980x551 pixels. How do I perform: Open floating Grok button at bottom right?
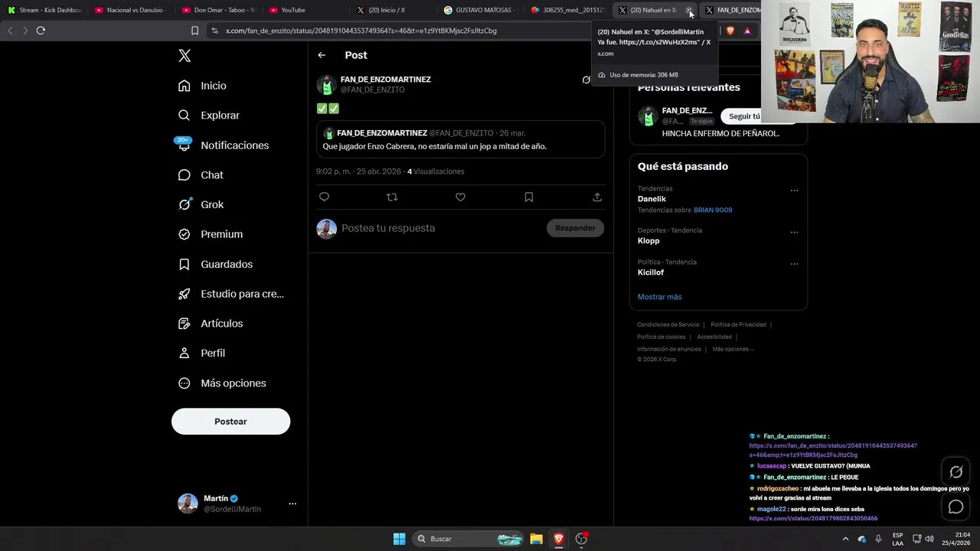pyautogui.click(x=955, y=472)
